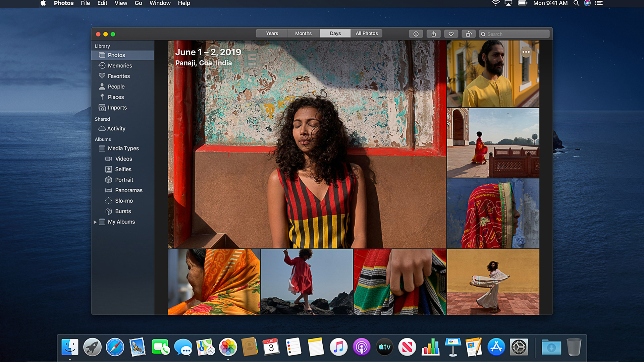Open the photo of man in yellow shirt
The width and height of the screenshot is (644, 362).
coord(493,74)
